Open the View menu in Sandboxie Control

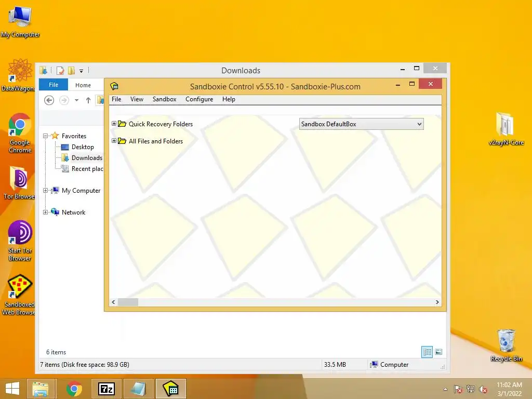137,99
